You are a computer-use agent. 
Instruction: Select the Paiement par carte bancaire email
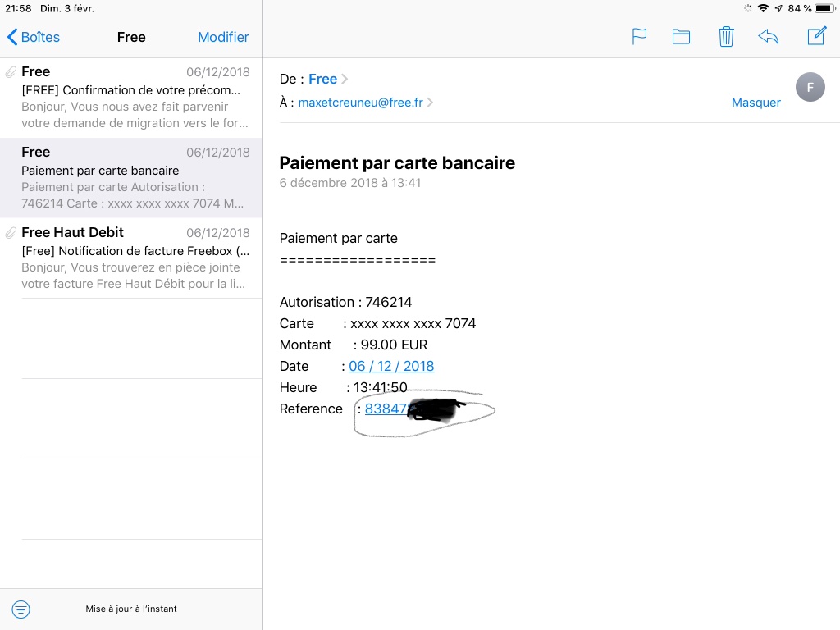point(131,178)
